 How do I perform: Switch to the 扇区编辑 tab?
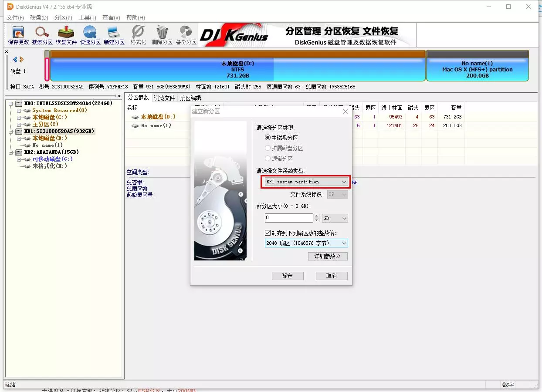(x=190, y=98)
